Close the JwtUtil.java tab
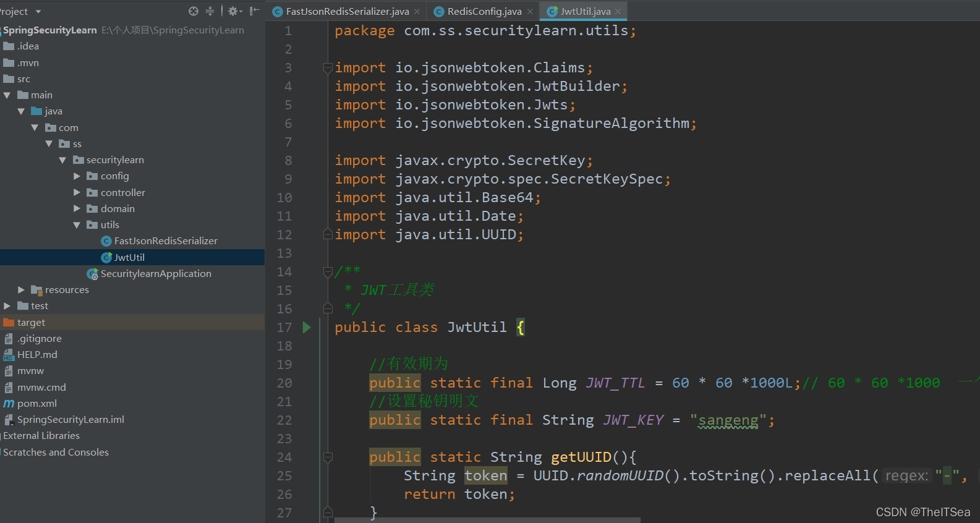The height and width of the screenshot is (523, 980). [x=618, y=12]
